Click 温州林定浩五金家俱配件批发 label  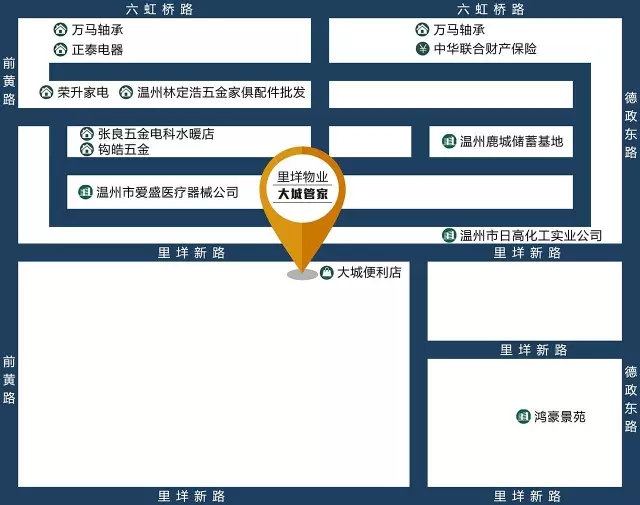(x=221, y=92)
